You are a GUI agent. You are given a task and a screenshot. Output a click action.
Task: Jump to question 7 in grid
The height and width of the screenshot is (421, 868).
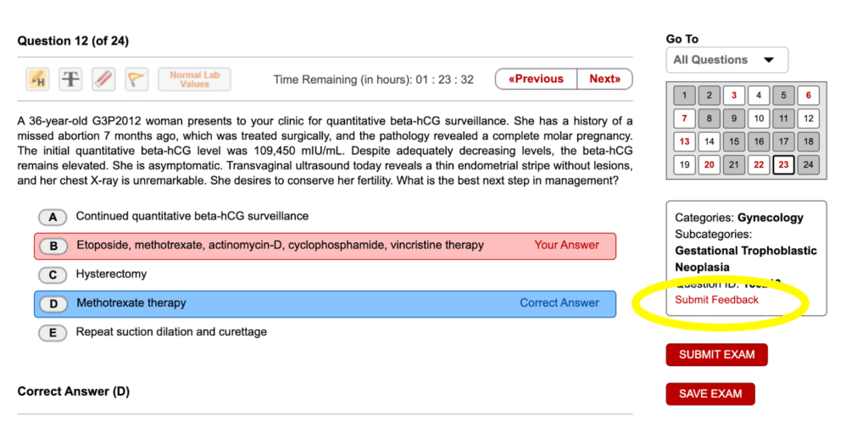coord(685,119)
